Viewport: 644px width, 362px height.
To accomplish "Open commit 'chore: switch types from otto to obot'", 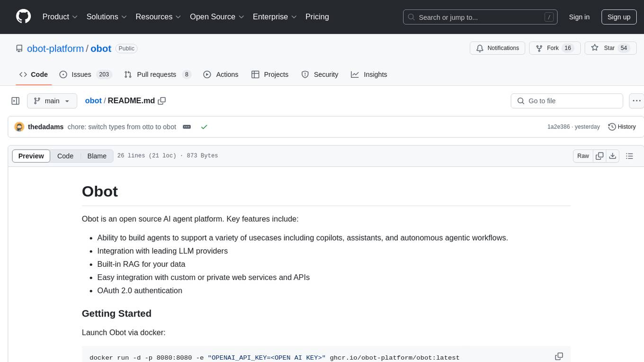I will click(x=122, y=127).
